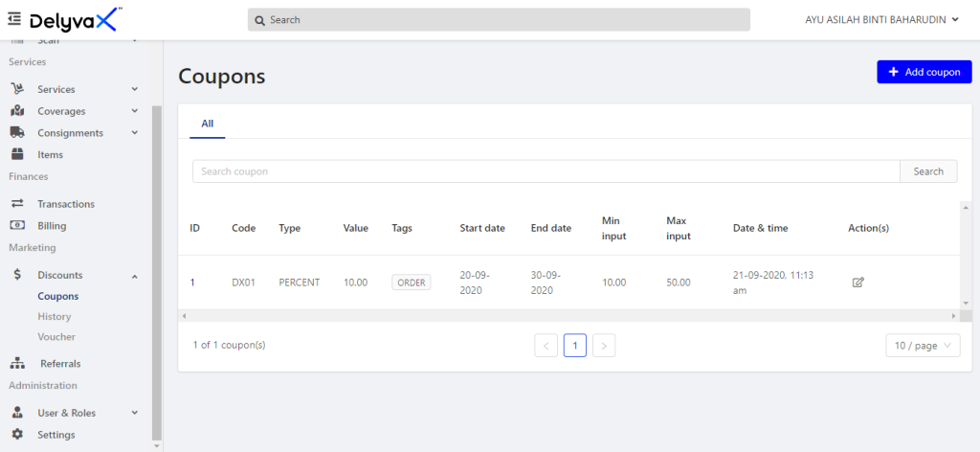Expand the Services menu chevron
The height and width of the screenshot is (452, 980).
click(x=134, y=89)
